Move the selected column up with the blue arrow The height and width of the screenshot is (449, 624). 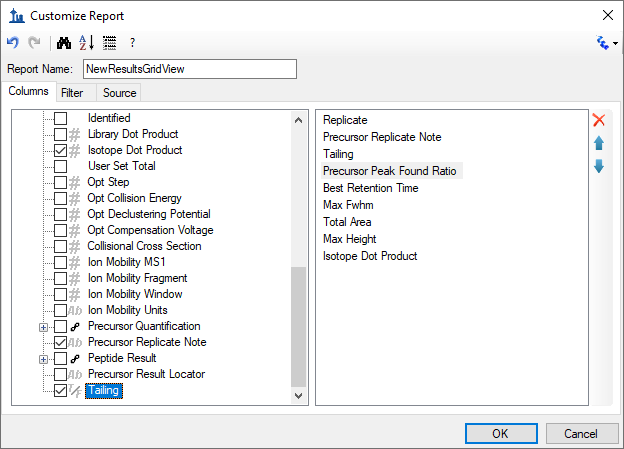[599, 143]
